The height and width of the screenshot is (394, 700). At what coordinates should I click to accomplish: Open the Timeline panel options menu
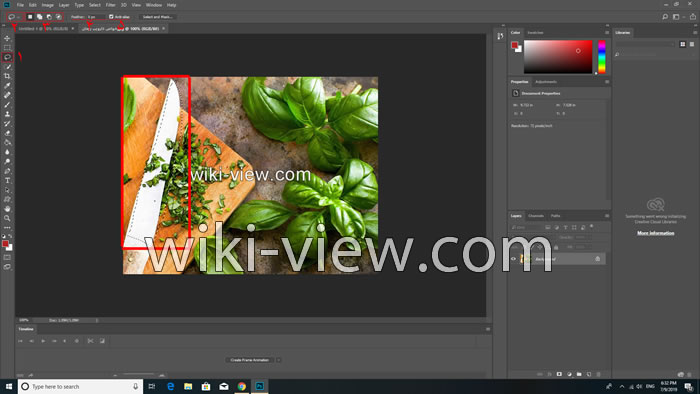pos(488,329)
